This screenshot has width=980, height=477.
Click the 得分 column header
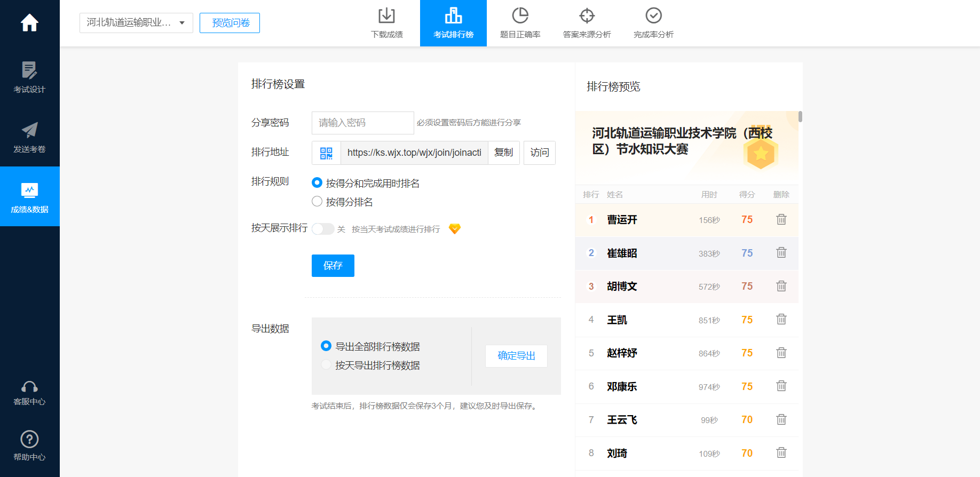(747, 195)
